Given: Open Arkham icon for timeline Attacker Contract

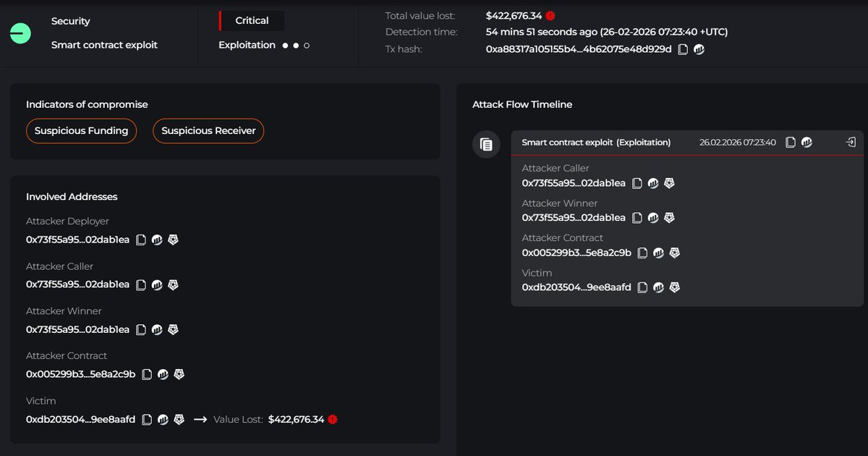Looking at the screenshot, I should [674, 253].
